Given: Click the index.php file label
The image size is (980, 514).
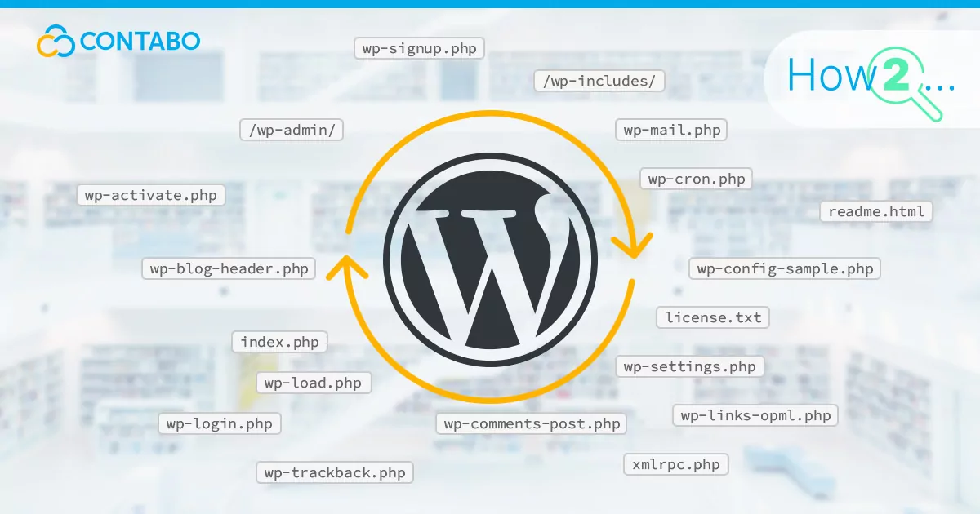Looking at the screenshot, I should tap(279, 342).
